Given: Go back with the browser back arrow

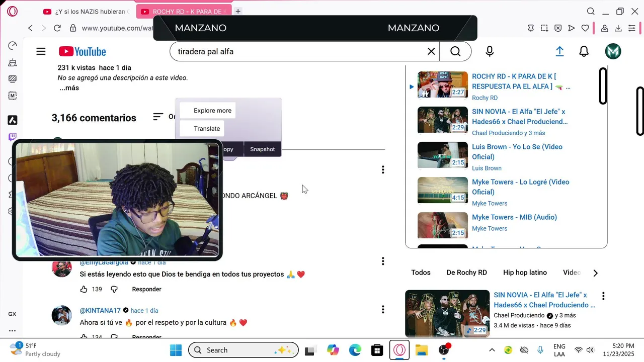Looking at the screenshot, I should [x=31, y=28].
